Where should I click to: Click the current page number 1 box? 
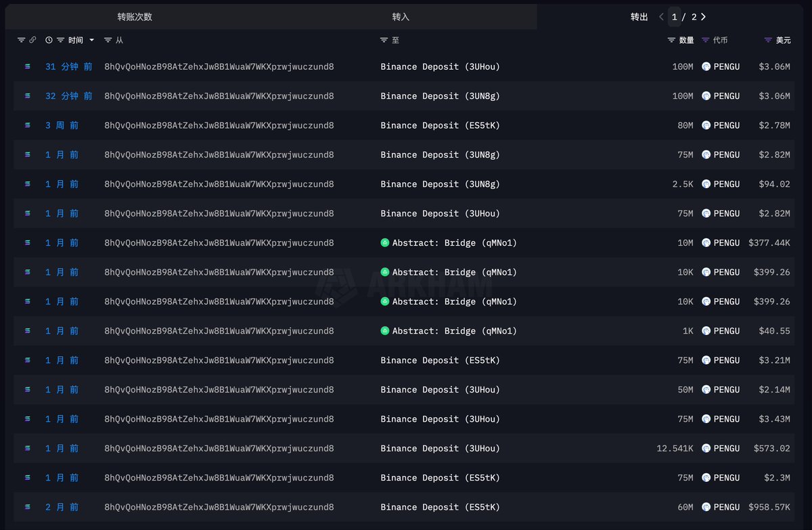(x=674, y=17)
